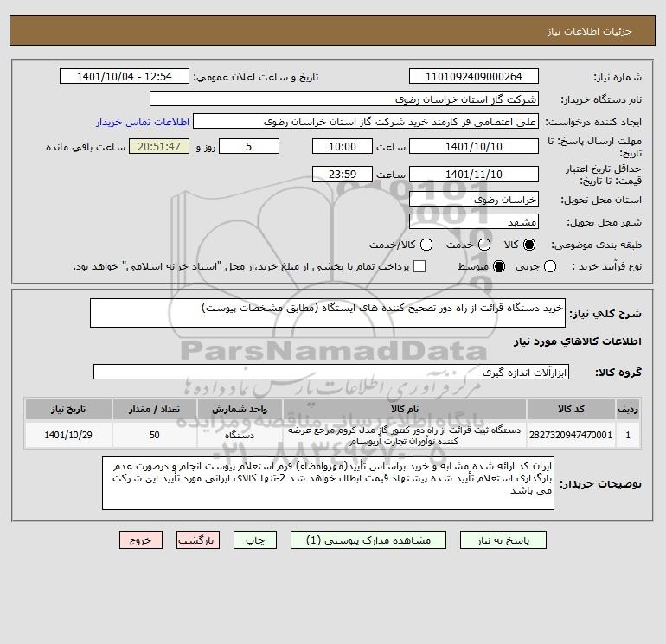Screen dimensions: 666x644
Task: Click the نوع فرآیند خرید label
Action: pyautogui.click(x=606, y=266)
